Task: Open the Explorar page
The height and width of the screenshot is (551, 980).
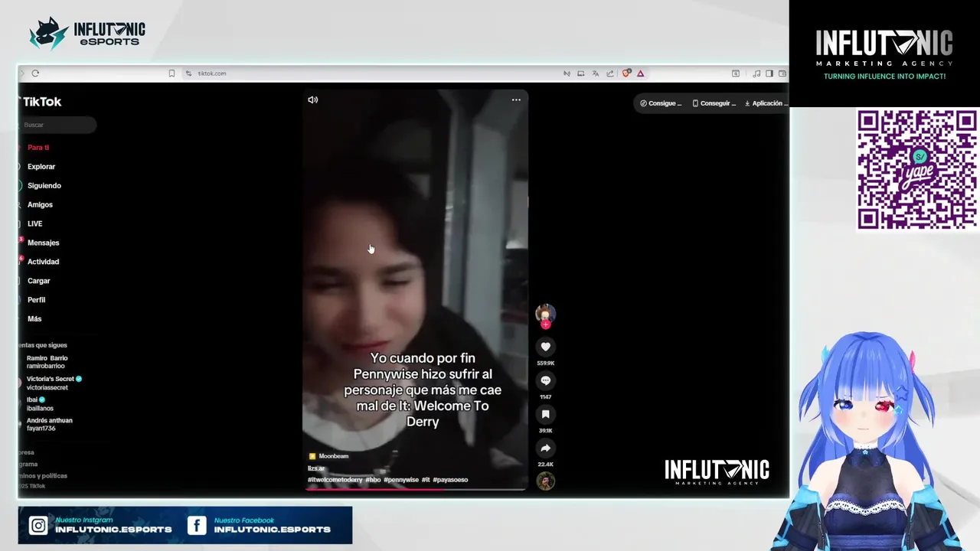Action: pos(41,166)
